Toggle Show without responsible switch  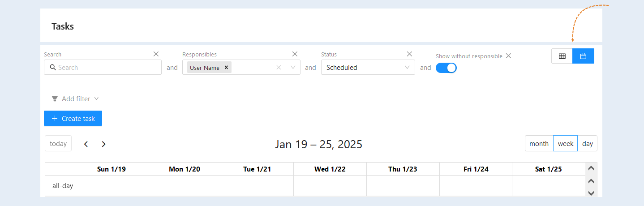tap(446, 68)
